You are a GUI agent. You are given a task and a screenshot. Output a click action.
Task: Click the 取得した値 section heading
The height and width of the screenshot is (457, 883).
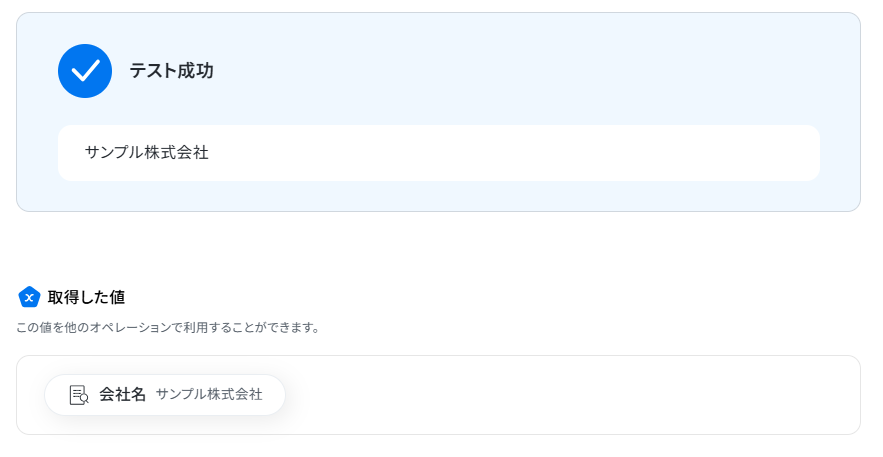(x=86, y=297)
